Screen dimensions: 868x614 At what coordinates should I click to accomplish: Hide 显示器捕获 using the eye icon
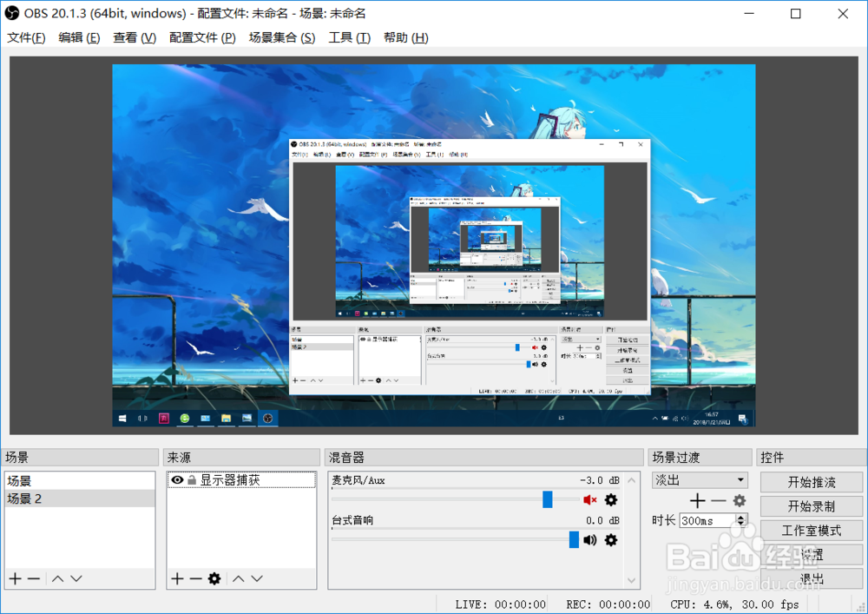click(177, 479)
